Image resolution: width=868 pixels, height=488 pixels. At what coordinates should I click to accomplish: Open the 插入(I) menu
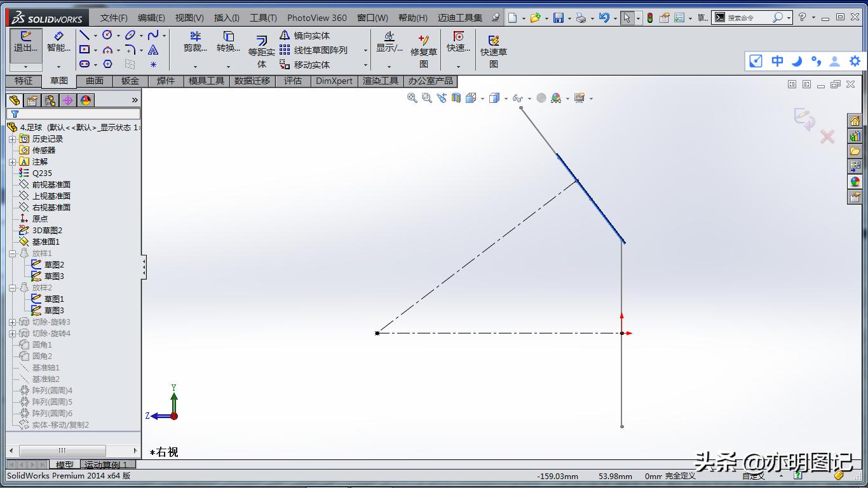click(x=226, y=18)
